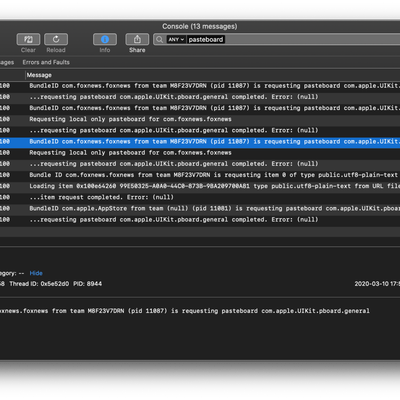Click the search magnifier icon
Screen dimensions: 400x400
[x=160, y=40]
